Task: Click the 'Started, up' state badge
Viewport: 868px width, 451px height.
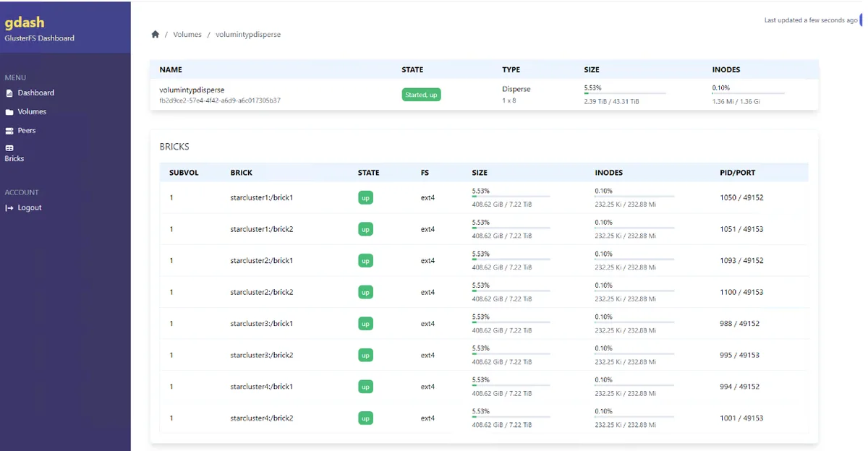Action: pos(422,95)
